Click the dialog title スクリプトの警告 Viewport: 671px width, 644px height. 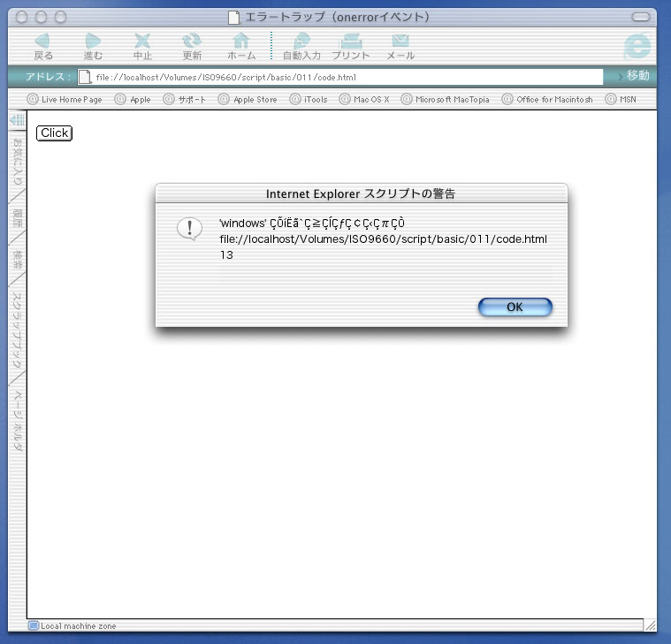[361, 193]
